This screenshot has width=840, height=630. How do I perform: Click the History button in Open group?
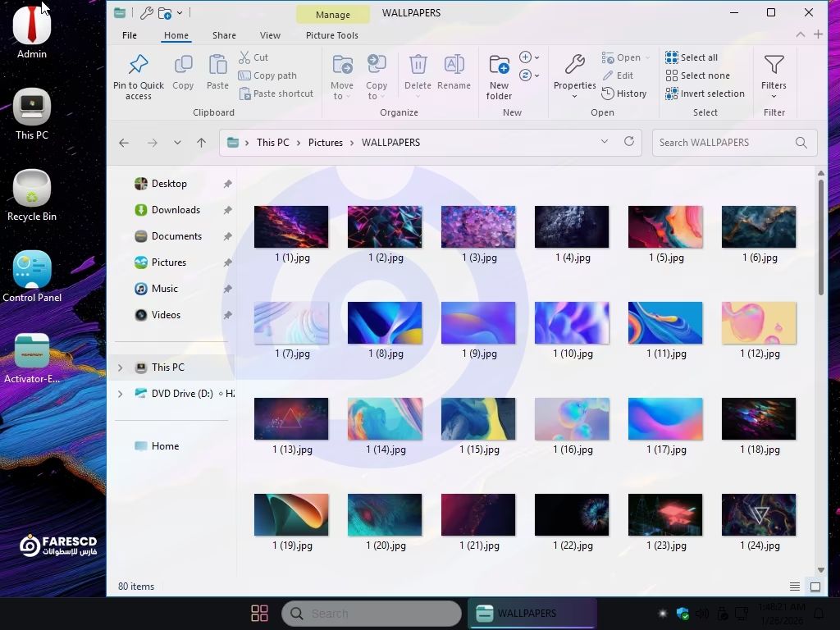[624, 94]
